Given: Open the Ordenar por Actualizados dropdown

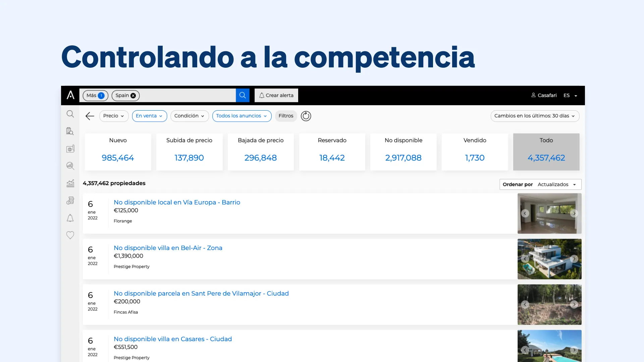Looking at the screenshot, I should [540, 184].
